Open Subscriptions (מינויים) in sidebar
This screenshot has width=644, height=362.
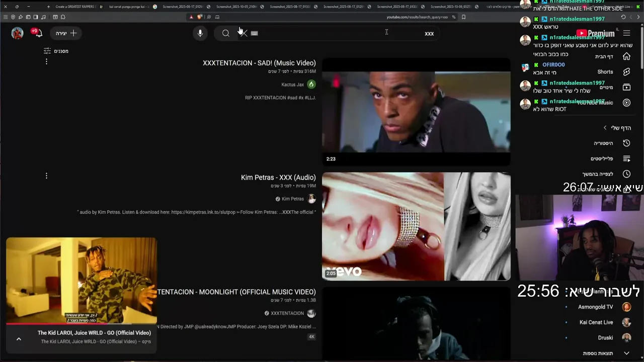click(615, 87)
